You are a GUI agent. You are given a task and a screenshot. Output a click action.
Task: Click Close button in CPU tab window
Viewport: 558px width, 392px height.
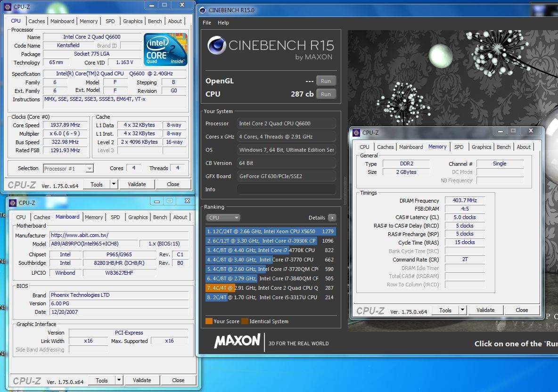point(173,184)
